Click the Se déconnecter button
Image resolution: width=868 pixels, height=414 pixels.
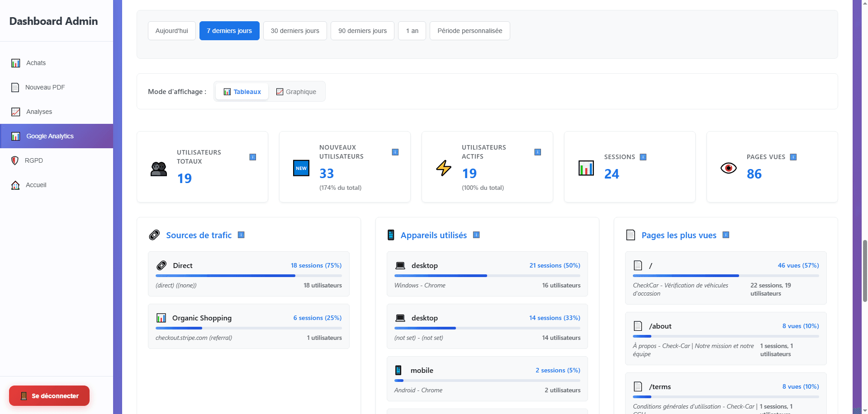point(49,396)
